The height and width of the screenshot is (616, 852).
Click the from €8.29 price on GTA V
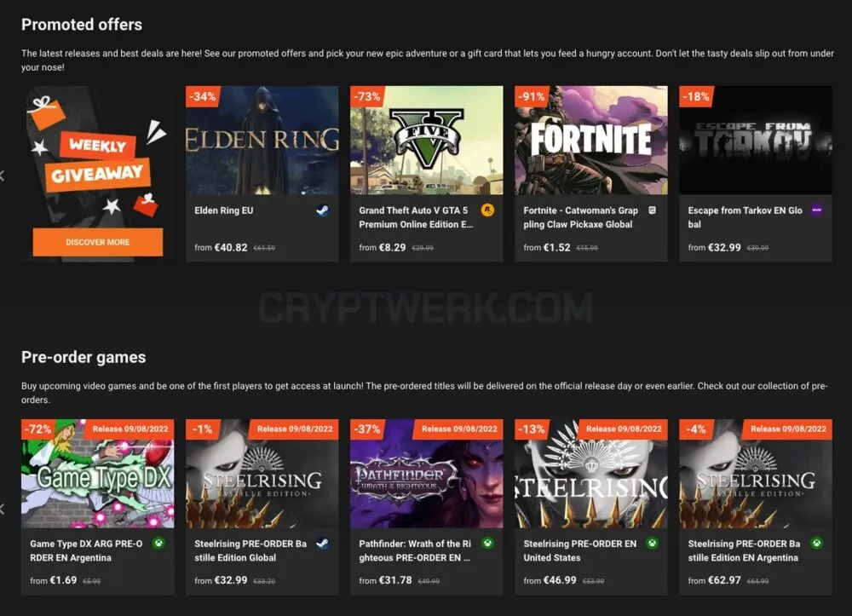click(382, 247)
